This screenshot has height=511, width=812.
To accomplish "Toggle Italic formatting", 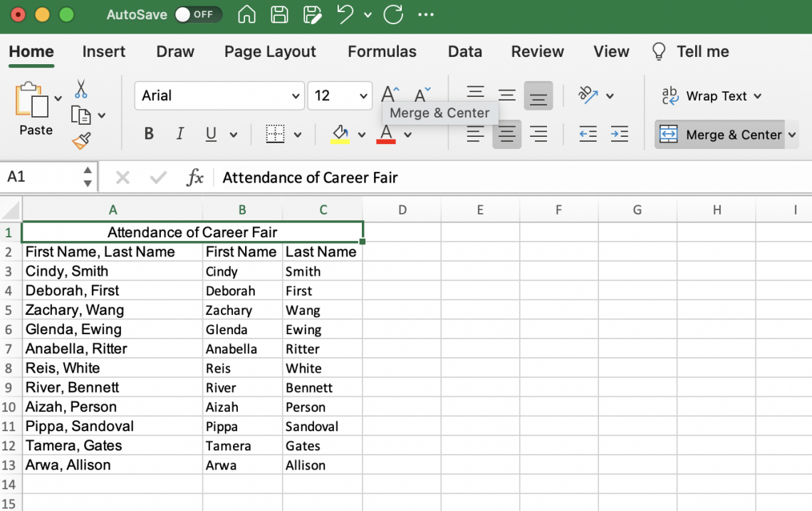I will pos(179,134).
